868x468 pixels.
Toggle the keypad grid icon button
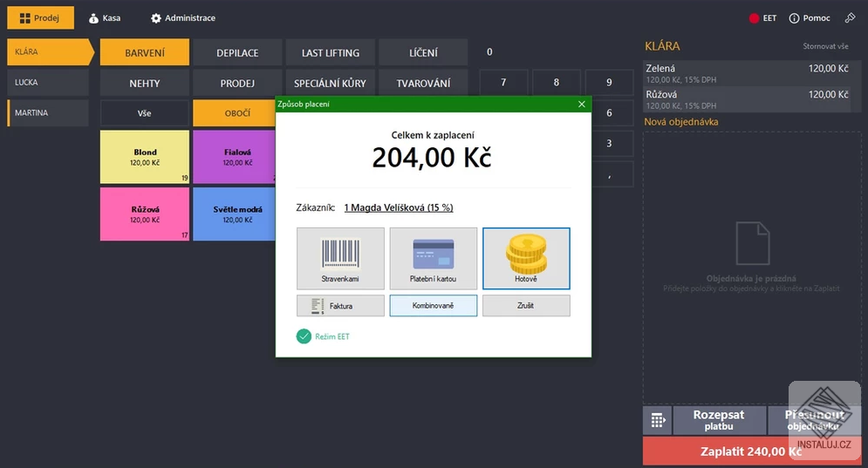658,420
